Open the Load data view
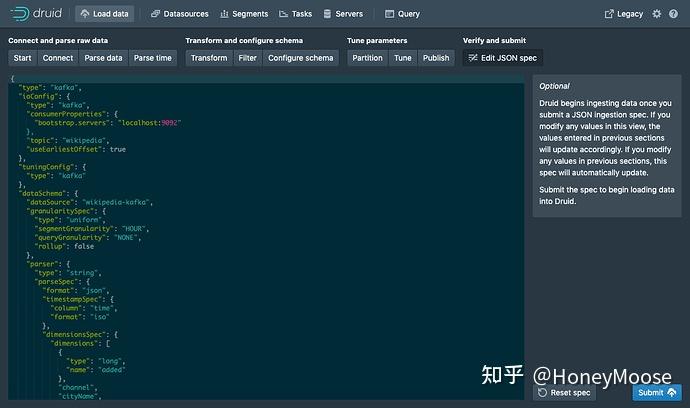The image size is (690, 408). 104,14
